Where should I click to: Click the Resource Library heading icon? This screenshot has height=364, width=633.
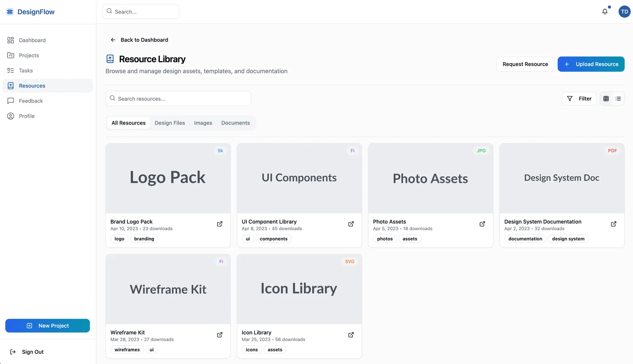(x=110, y=59)
